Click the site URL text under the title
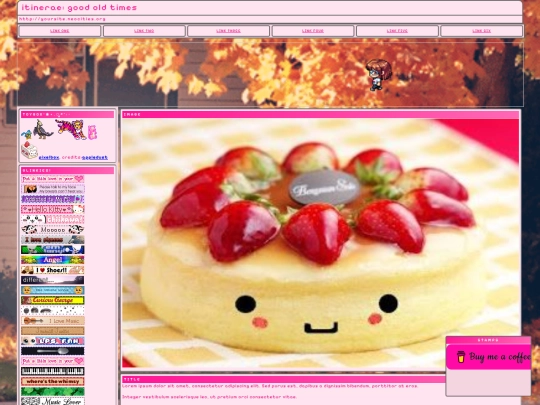This screenshot has height=405, width=540. click(62, 19)
